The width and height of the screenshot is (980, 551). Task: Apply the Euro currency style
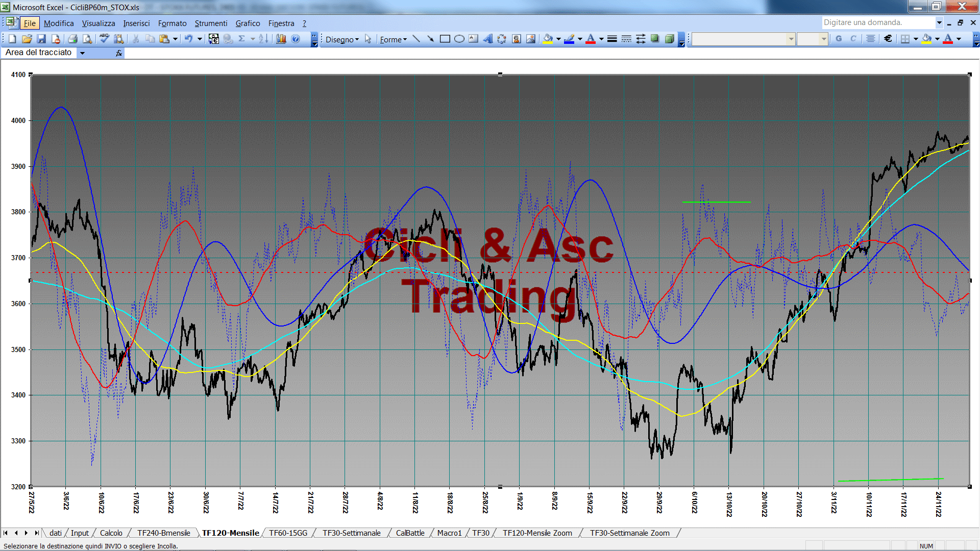click(888, 39)
